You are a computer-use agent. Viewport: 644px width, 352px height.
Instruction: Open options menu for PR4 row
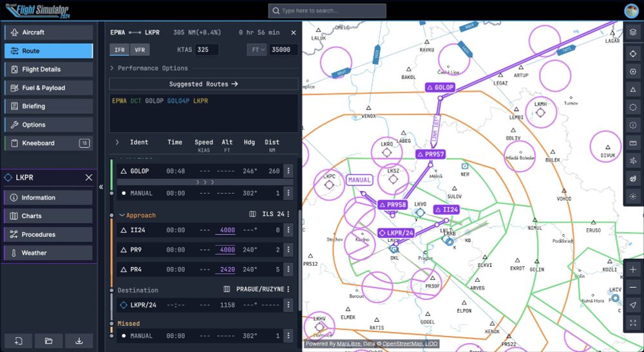coord(289,270)
